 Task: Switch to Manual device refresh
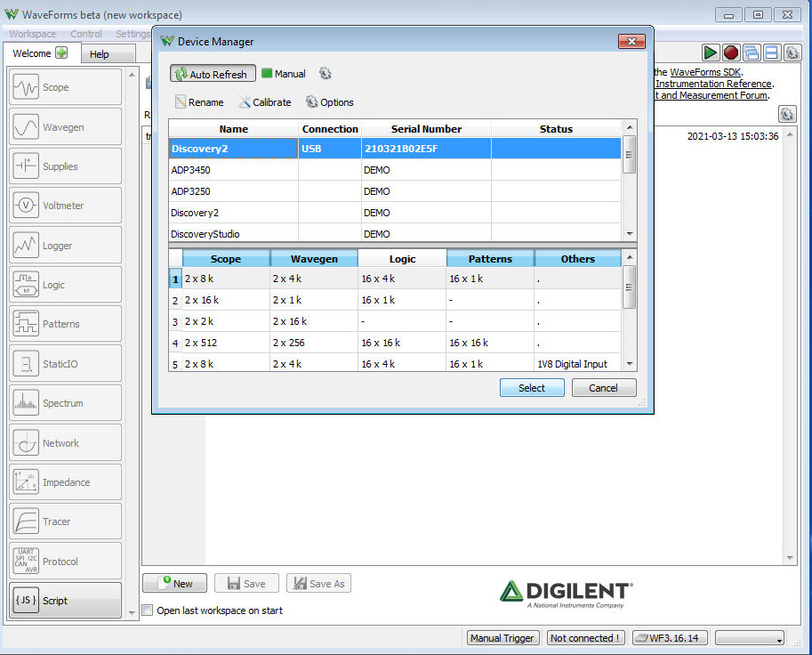tap(284, 74)
